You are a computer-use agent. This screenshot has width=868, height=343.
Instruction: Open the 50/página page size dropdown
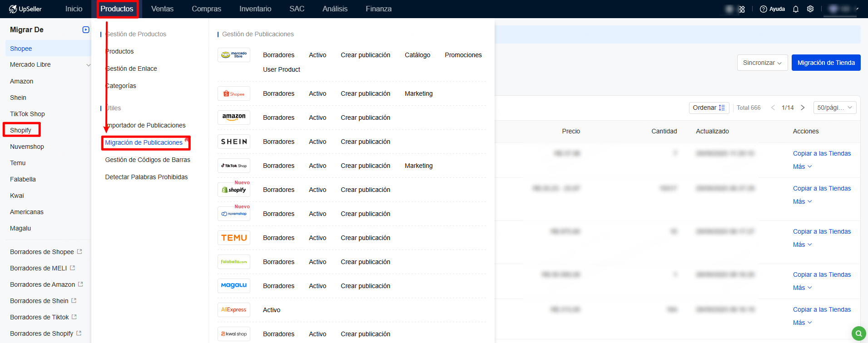(x=834, y=108)
